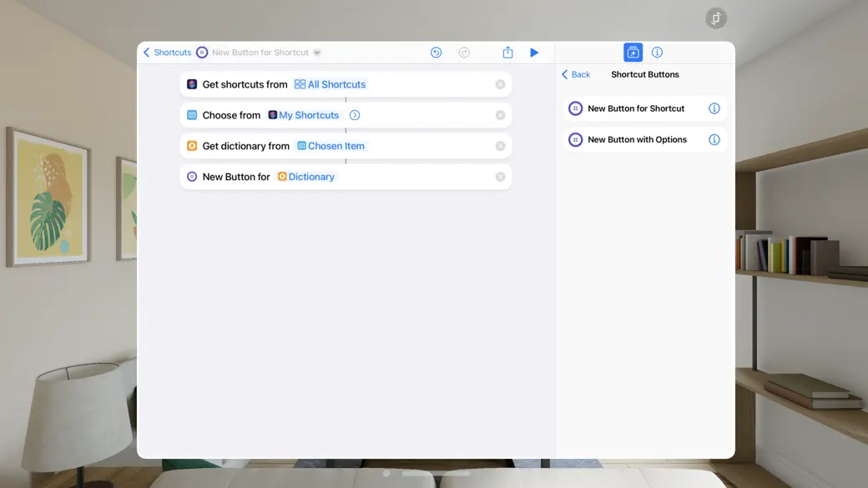Open the All Shortcuts variable picker
Viewport: 868px width, 488px height.
[330, 83]
